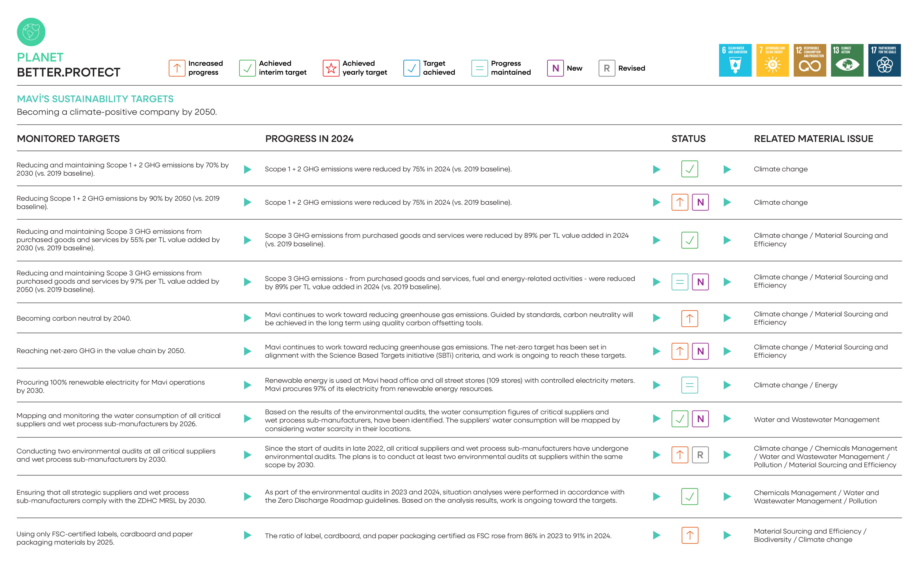
Task: Click the green Planet globe icon
Action: click(31, 32)
